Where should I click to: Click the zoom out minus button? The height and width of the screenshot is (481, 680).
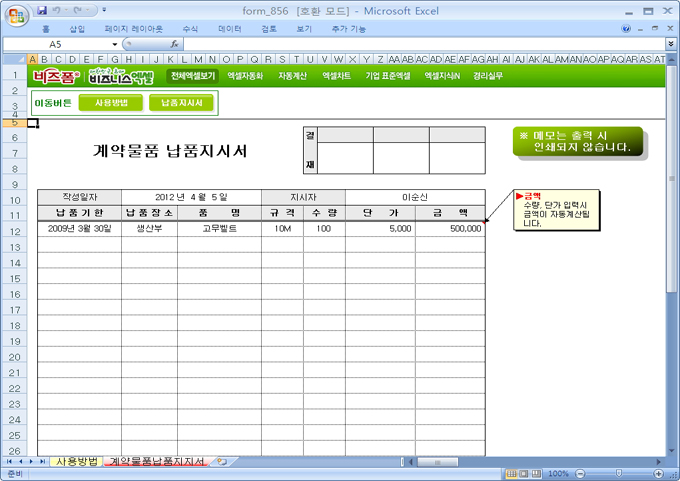pyautogui.click(x=579, y=473)
